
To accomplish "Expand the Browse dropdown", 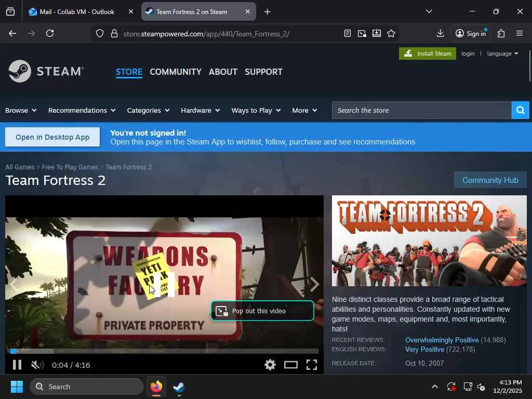I will coord(21,110).
